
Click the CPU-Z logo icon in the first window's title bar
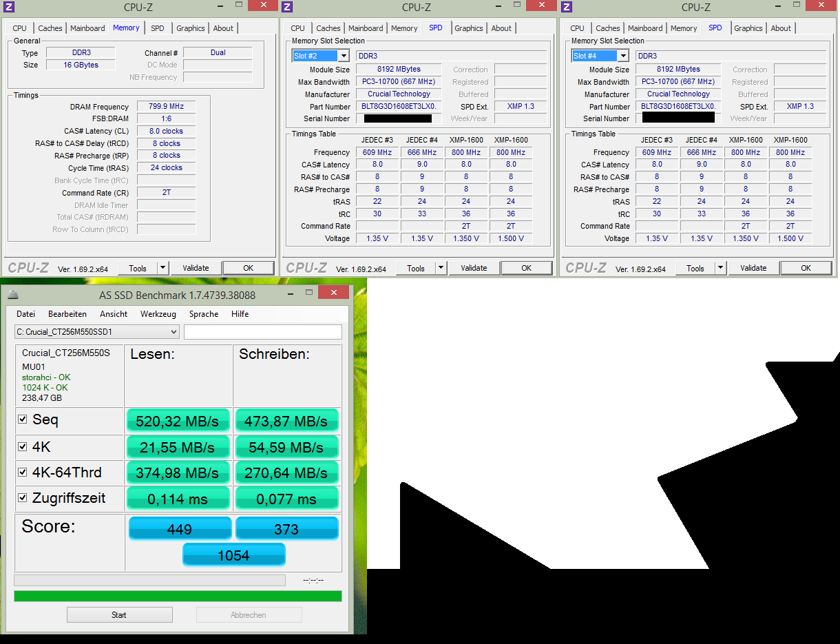[x=8, y=7]
